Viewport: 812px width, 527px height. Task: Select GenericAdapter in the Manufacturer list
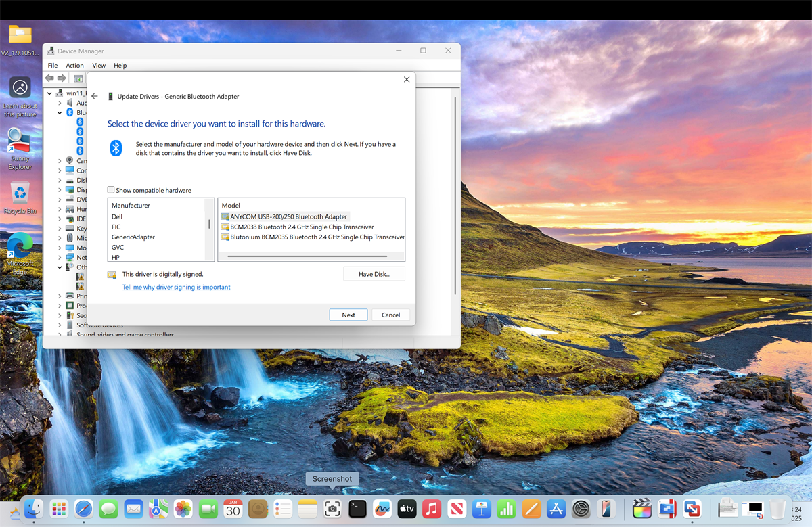[x=133, y=237]
